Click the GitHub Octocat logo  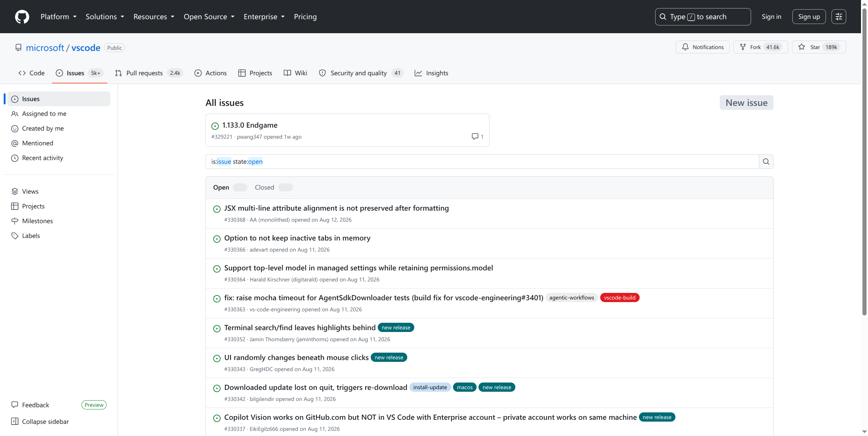point(22,17)
